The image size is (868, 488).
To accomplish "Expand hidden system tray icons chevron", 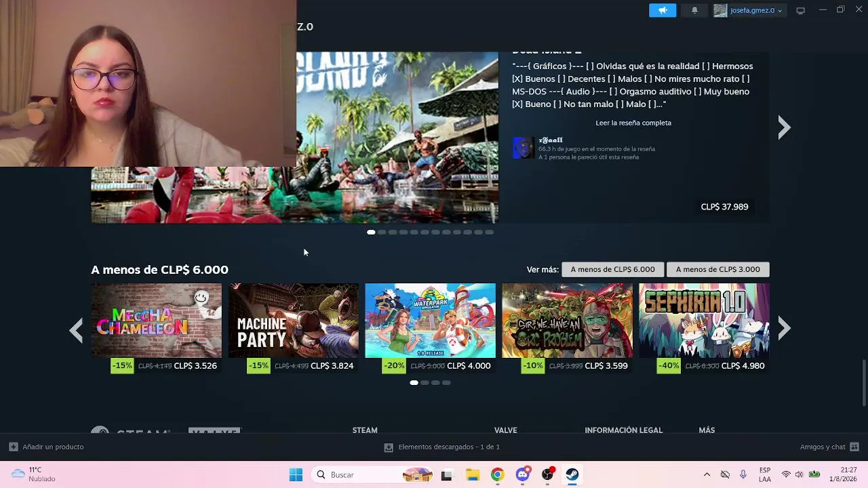I will point(707,474).
